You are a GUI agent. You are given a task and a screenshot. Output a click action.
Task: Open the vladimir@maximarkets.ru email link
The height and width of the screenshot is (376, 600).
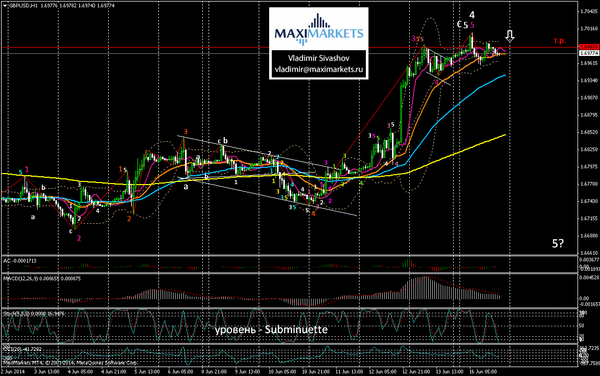(x=318, y=70)
